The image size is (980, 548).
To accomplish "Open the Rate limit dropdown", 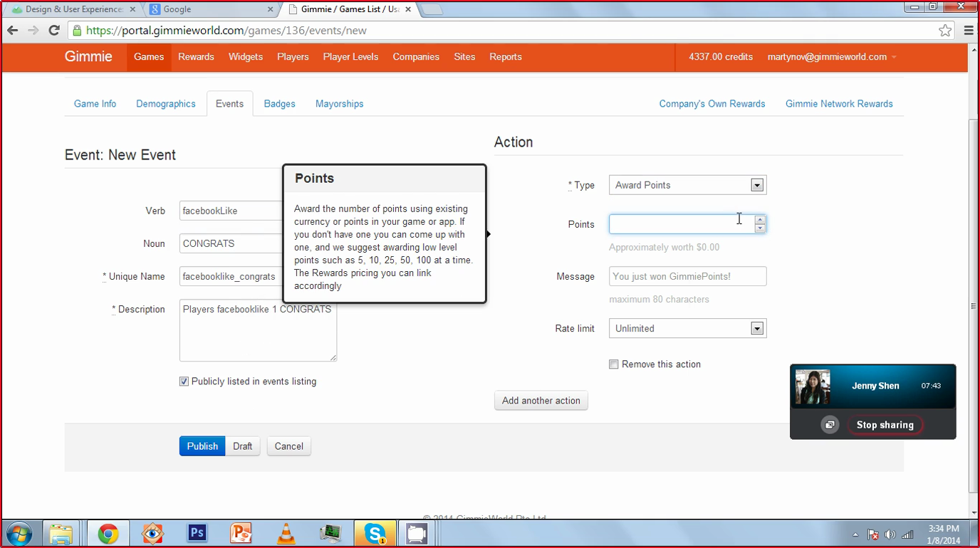I will pos(687,328).
